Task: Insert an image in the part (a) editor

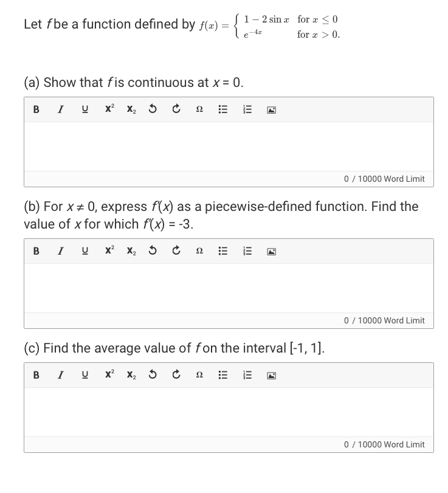Action: tap(271, 109)
